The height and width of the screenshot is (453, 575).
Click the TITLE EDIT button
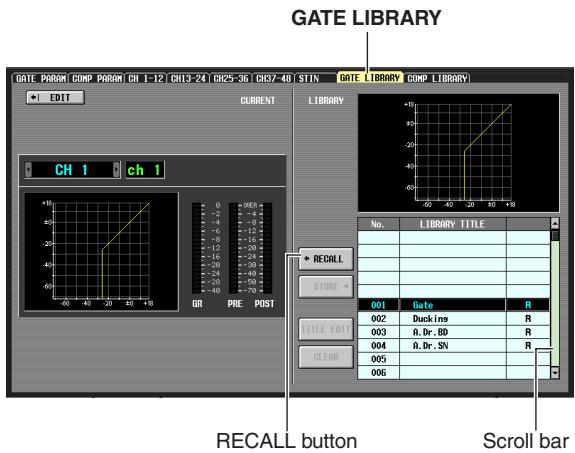326,329
